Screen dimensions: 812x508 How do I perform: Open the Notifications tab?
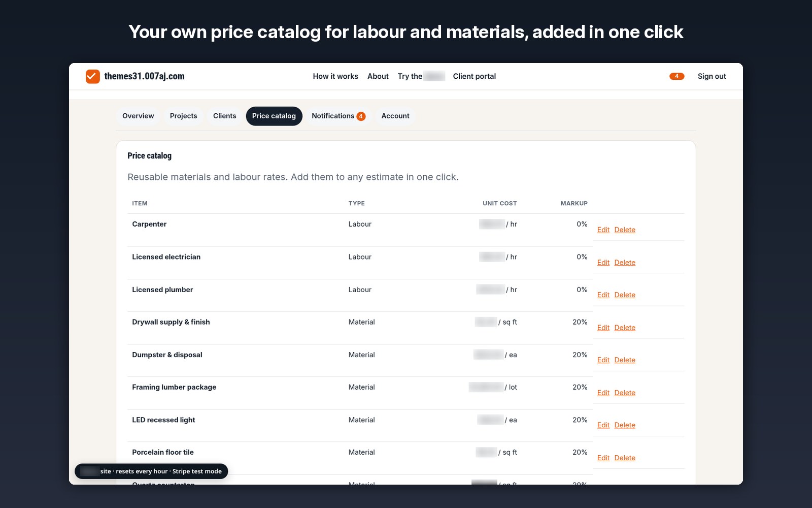click(x=339, y=116)
